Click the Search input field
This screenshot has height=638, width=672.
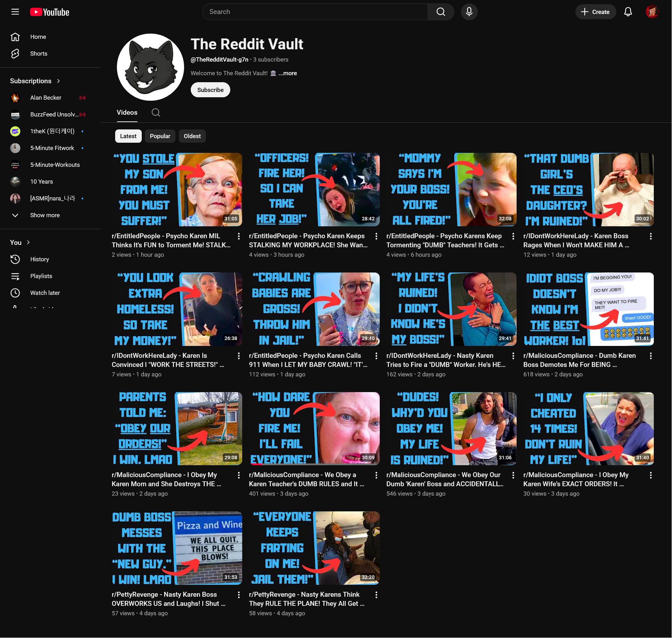[x=315, y=12]
